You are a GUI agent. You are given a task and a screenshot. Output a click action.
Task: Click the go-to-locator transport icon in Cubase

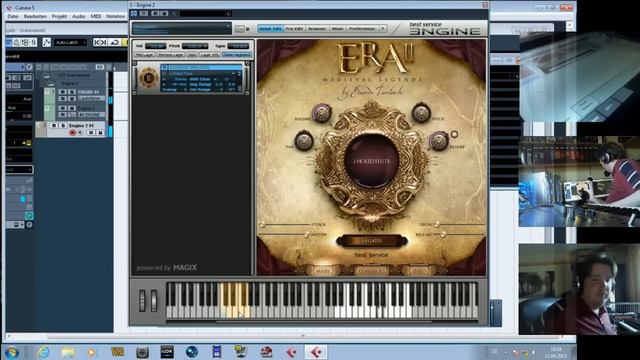[100, 42]
